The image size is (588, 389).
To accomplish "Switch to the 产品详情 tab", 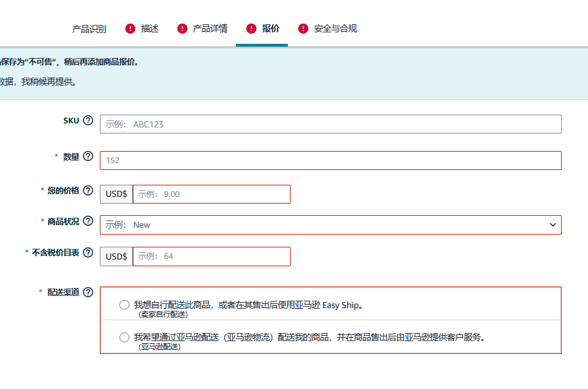I will click(209, 28).
